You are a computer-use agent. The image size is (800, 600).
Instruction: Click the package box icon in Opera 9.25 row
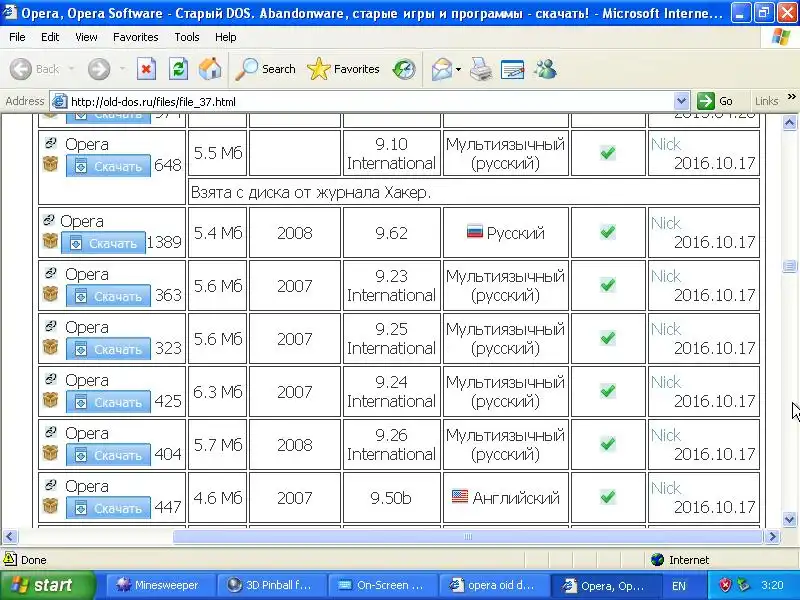tap(50, 347)
